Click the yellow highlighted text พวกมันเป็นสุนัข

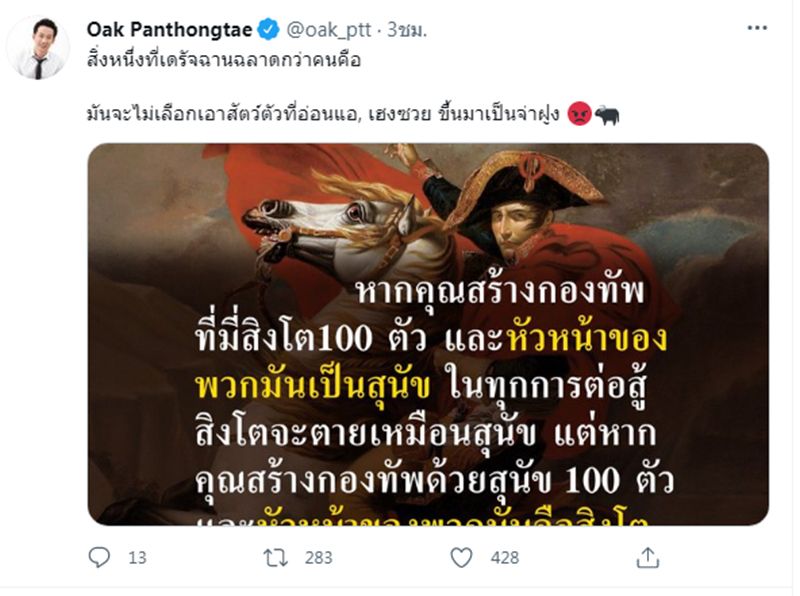(313, 386)
